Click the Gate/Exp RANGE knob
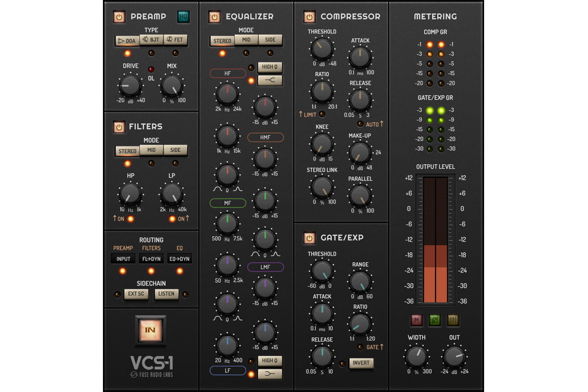 (360, 282)
